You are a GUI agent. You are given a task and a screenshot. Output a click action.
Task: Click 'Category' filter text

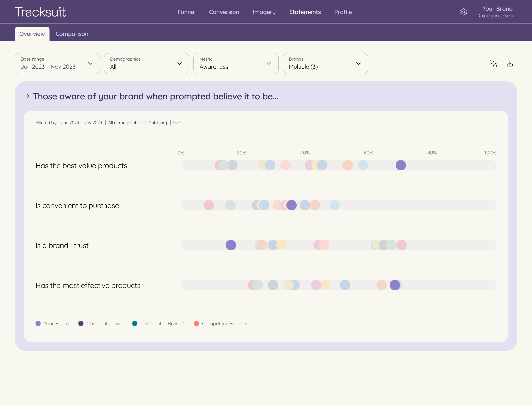158,122
